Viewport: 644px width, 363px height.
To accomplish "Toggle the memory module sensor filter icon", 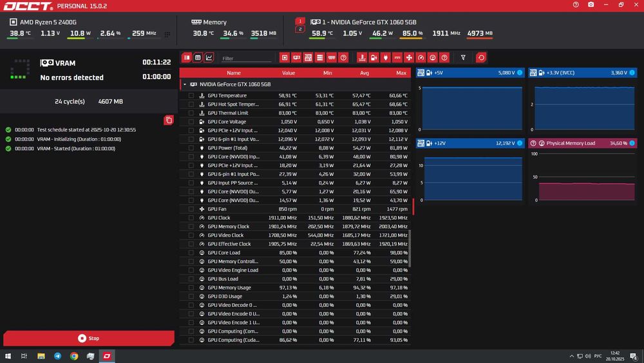I will (x=332, y=57).
